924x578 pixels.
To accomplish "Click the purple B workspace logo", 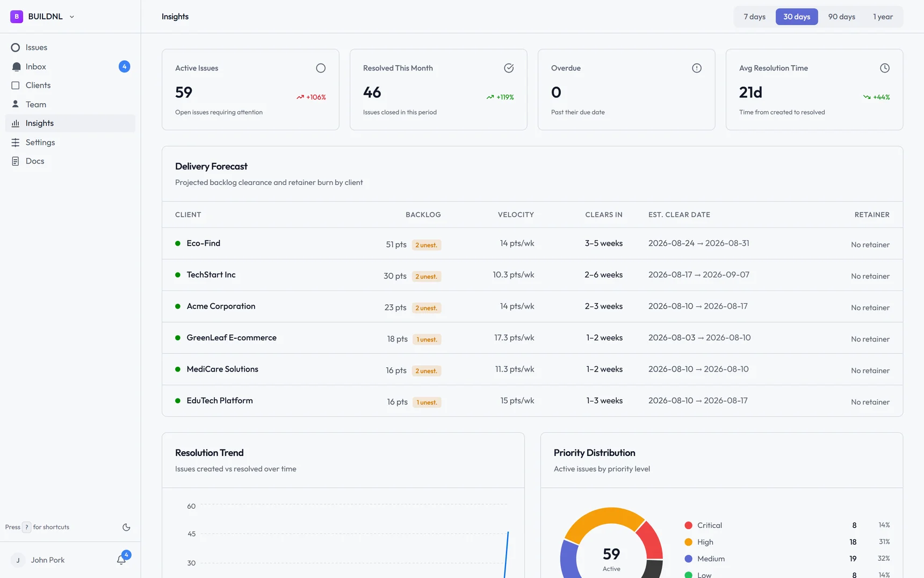I will [17, 17].
